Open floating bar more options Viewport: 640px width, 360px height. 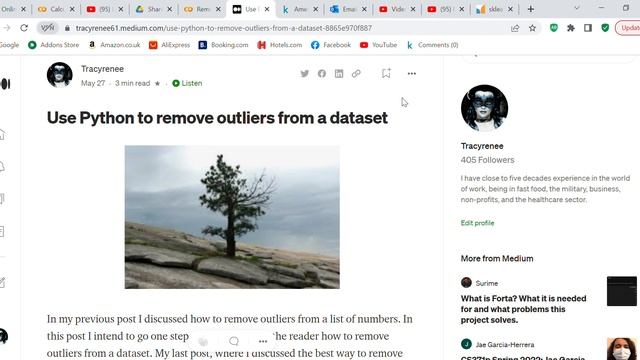(x=263, y=341)
